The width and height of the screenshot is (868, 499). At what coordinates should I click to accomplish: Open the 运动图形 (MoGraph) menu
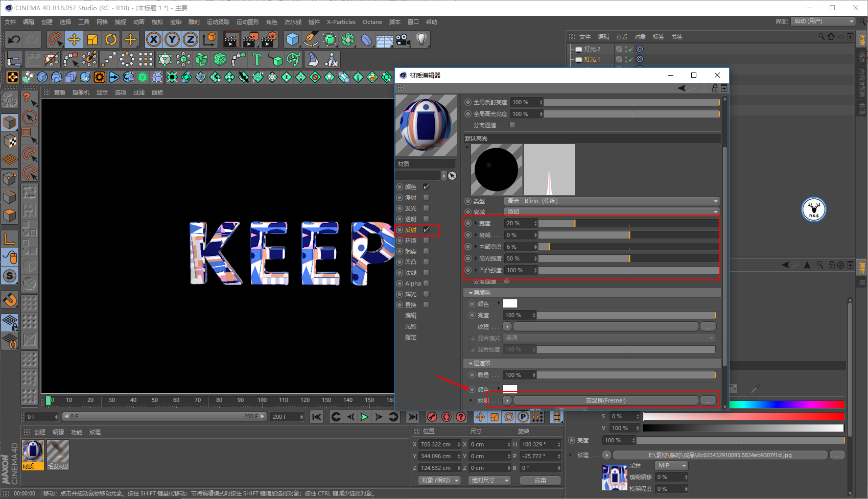[247, 22]
